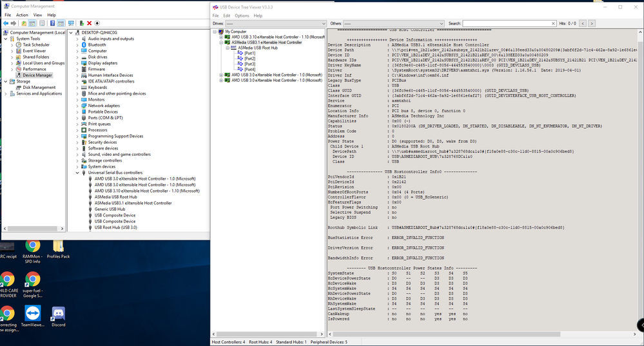This screenshot has width=644, height=346.
Task: Click the Performance gauge icon
Action: (19, 69)
